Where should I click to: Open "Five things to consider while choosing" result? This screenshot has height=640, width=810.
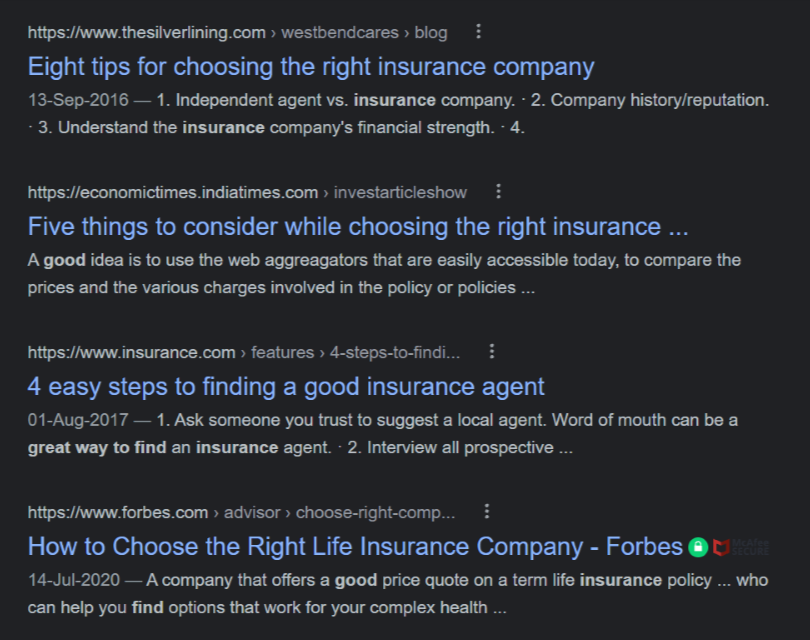[x=358, y=227]
